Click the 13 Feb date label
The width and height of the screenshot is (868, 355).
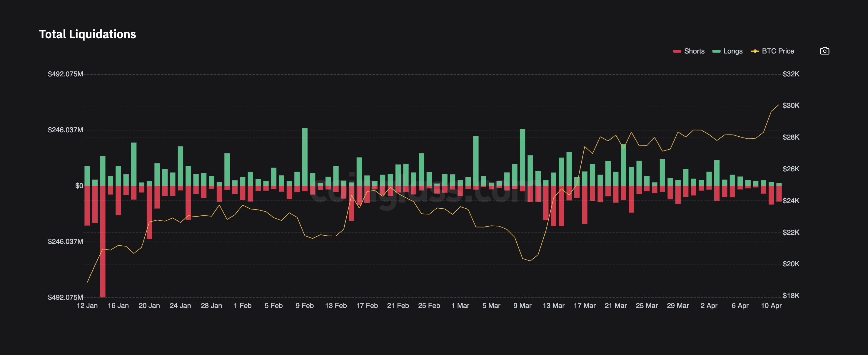[x=336, y=306]
